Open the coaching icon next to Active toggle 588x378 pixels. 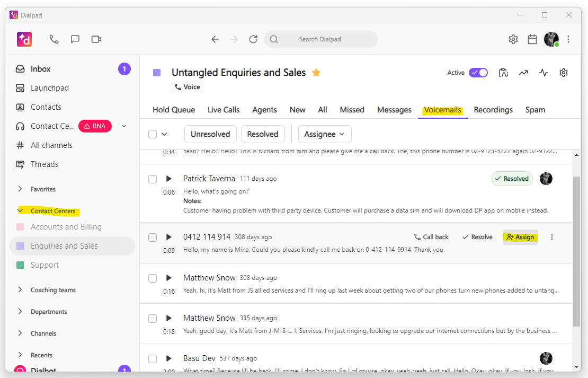pyautogui.click(x=503, y=73)
